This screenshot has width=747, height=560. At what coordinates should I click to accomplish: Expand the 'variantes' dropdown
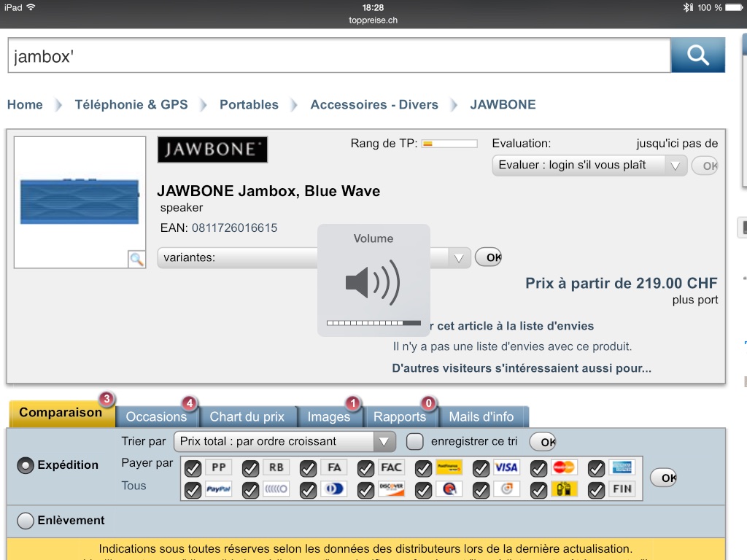314,257
